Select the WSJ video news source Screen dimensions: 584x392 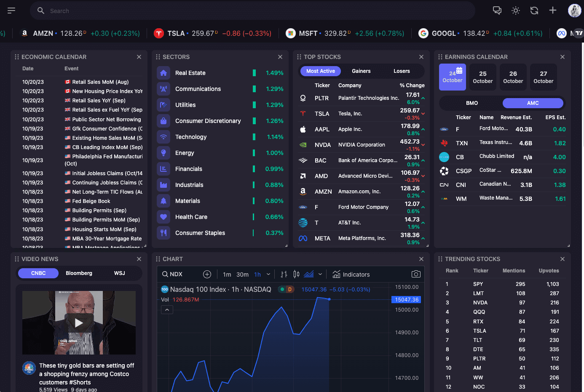coord(120,273)
